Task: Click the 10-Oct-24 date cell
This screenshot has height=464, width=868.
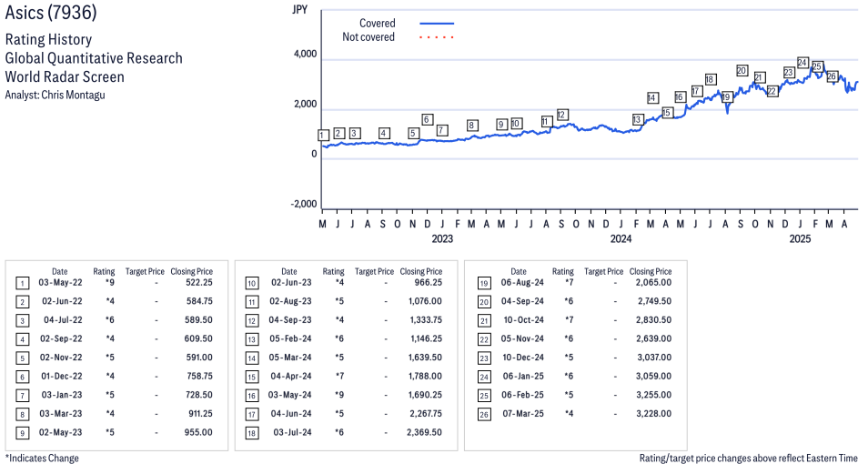Action: pos(524,320)
